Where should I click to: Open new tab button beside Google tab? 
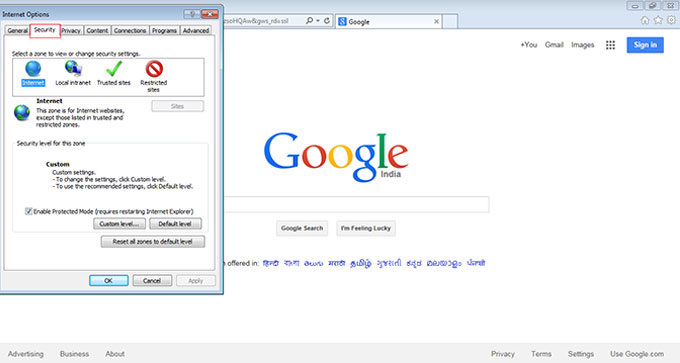pos(450,21)
